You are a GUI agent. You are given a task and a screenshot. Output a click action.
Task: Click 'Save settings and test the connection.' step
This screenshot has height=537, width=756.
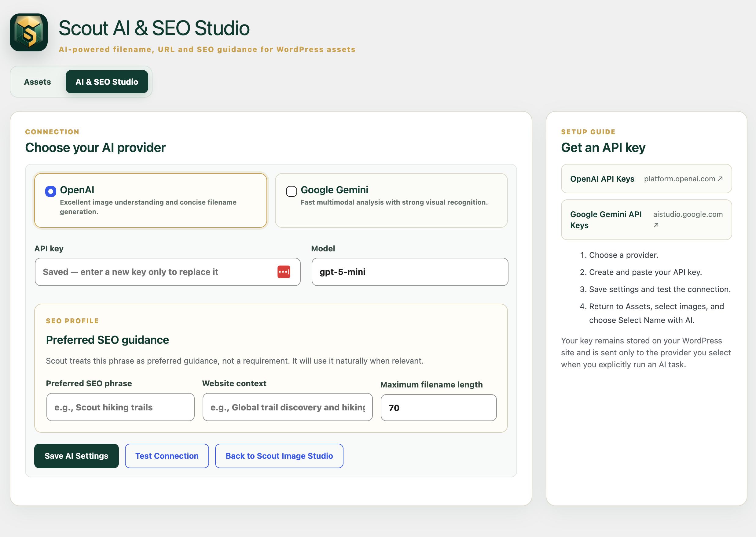(x=660, y=289)
